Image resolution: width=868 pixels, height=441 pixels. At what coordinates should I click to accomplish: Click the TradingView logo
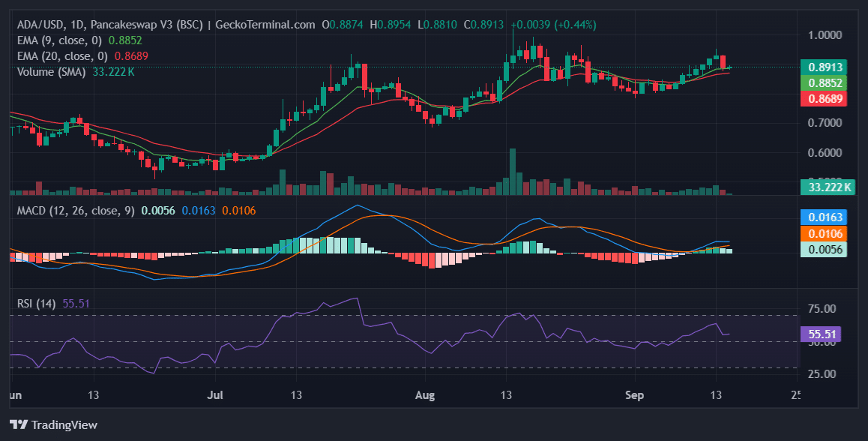click(x=53, y=424)
